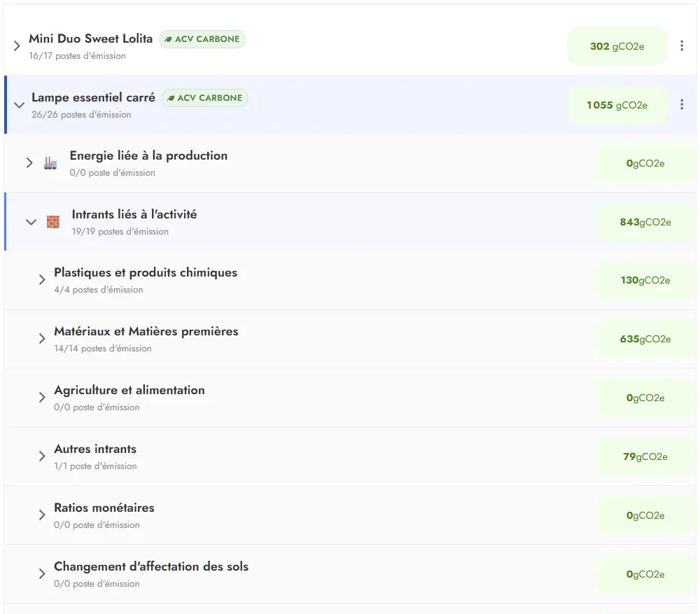Expand Matériaux et Matières premières category
Screen dimensions: 700x614
coord(42,339)
